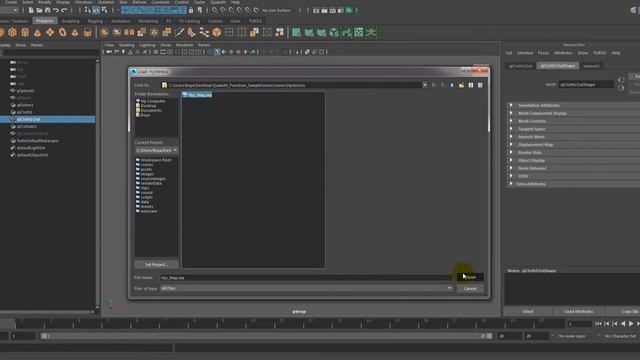Create a polygon cone from the shelf
The height and width of the screenshot is (360, 640).
coord(38,32)
